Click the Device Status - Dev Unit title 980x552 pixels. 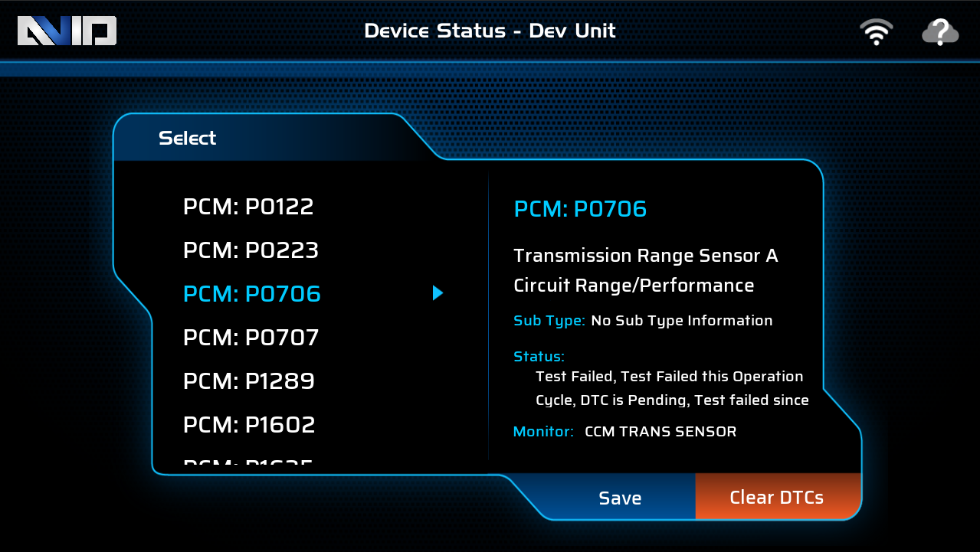490,31
